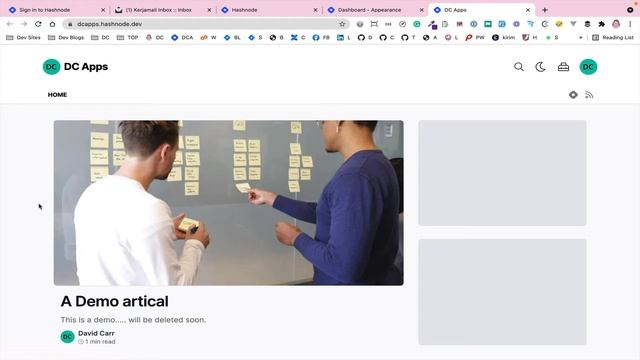
Task: Show more bookmarks via overflow chevron
Action: coord(580,37)
